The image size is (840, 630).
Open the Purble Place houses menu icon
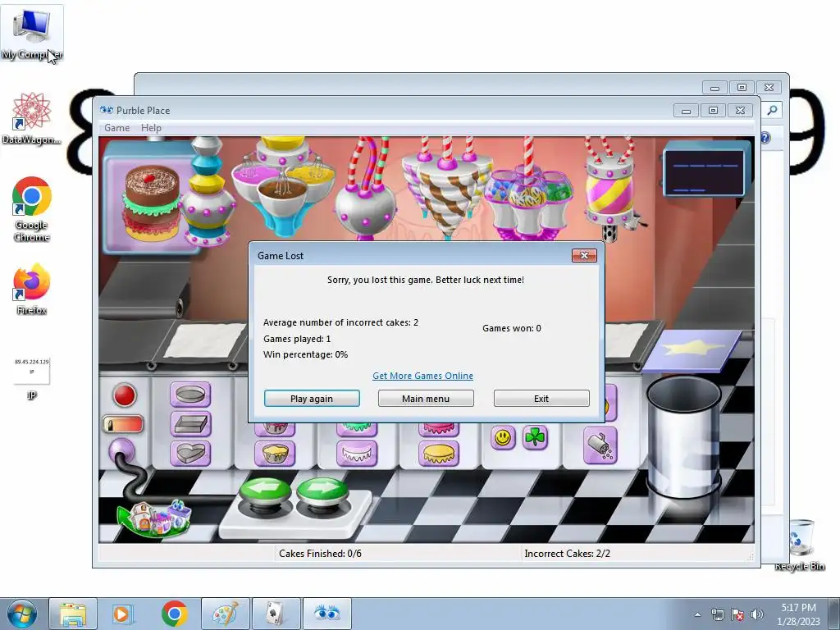coord(155,518)
